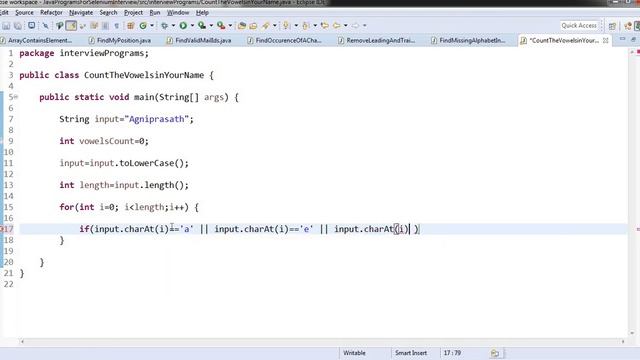This screenshot has width=640, height=360.
Task: Switch to FindOccurenceOfACha tab
Action: coord(284,40)
